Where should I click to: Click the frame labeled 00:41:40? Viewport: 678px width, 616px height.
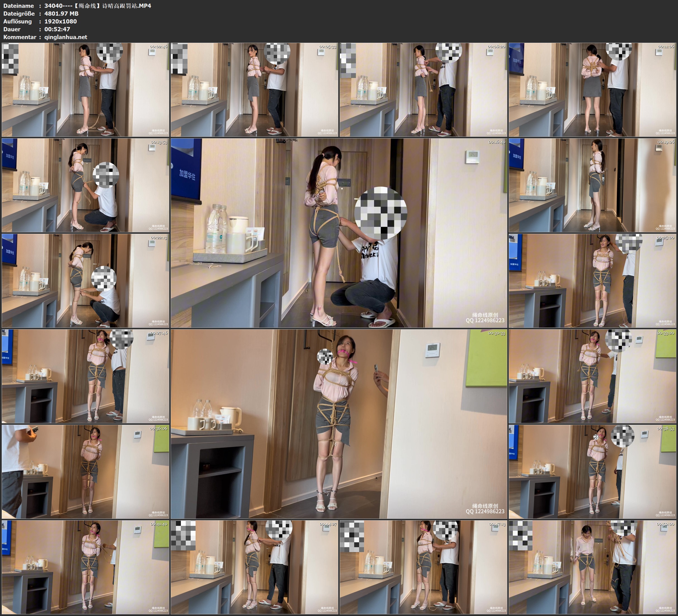85,567
